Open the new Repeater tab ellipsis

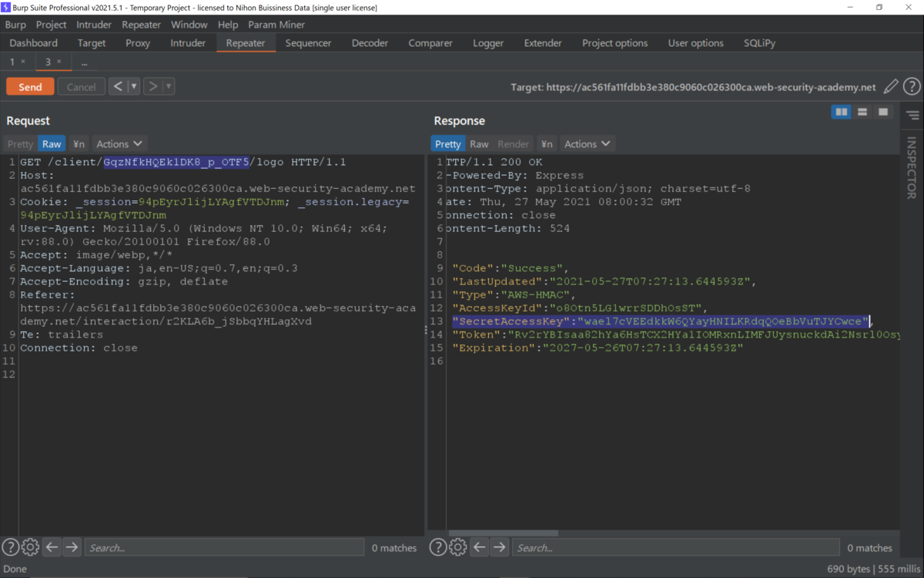tap(84, 62)
